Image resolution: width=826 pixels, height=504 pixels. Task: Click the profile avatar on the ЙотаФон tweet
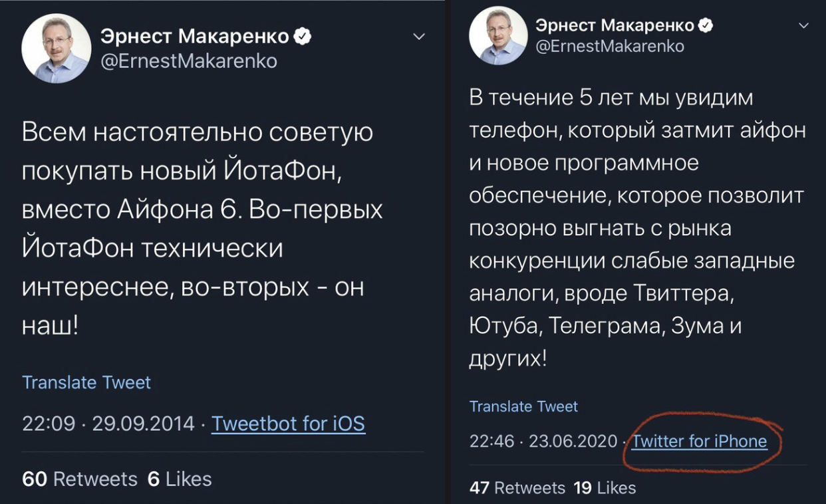coord(56,49)
